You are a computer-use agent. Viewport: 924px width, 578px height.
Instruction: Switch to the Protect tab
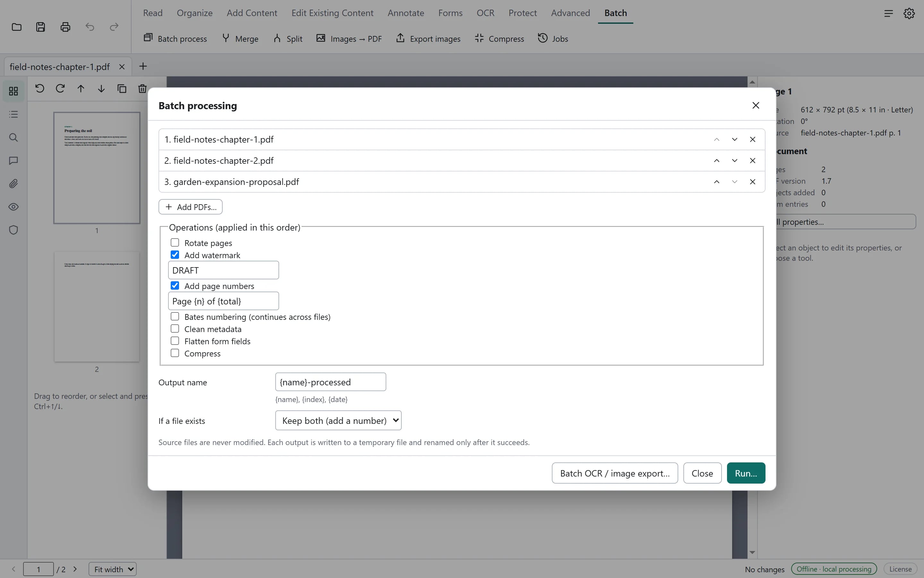pos(522,13)
